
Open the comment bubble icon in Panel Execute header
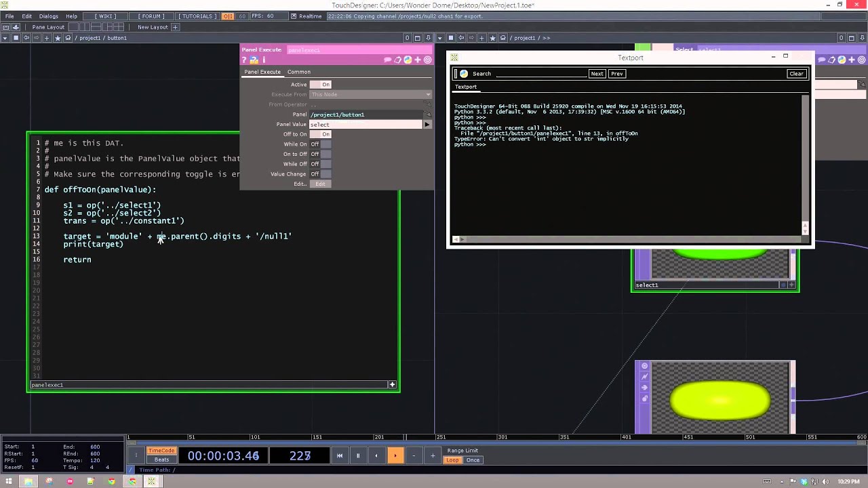point(387,60)
